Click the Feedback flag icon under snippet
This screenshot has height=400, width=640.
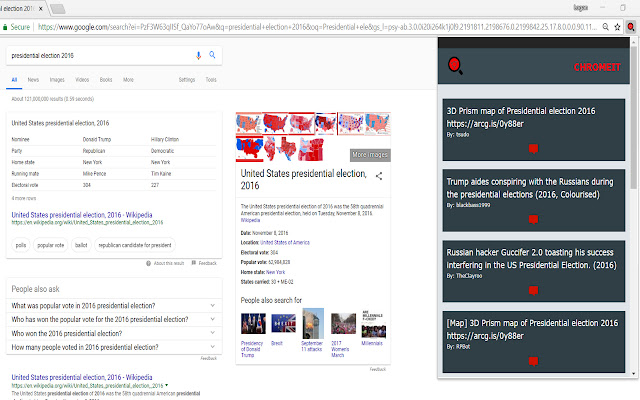click(194, 263)
